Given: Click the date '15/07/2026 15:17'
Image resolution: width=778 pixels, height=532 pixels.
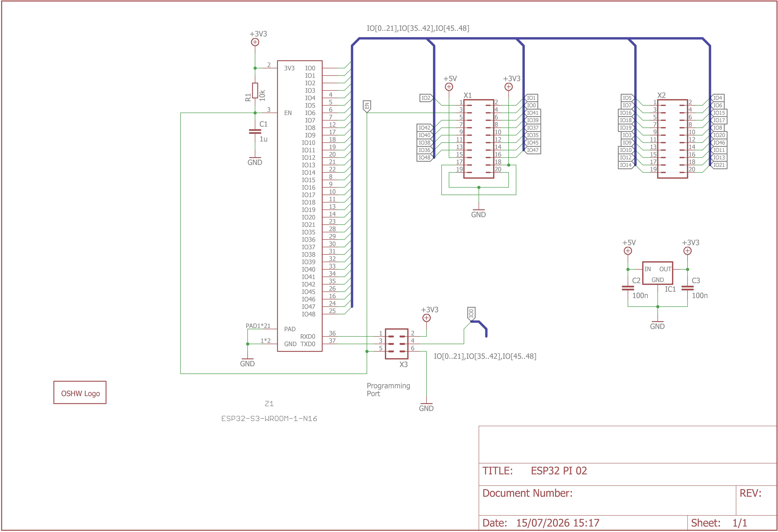Looking at the screenshot, I should point(558,523).
